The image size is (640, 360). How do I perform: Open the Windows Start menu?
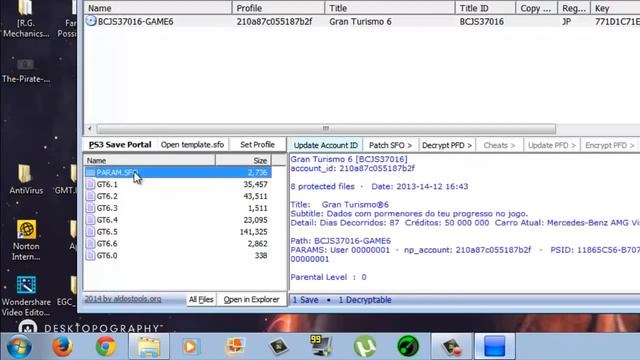pyautogui.click(x=19, y=347)
